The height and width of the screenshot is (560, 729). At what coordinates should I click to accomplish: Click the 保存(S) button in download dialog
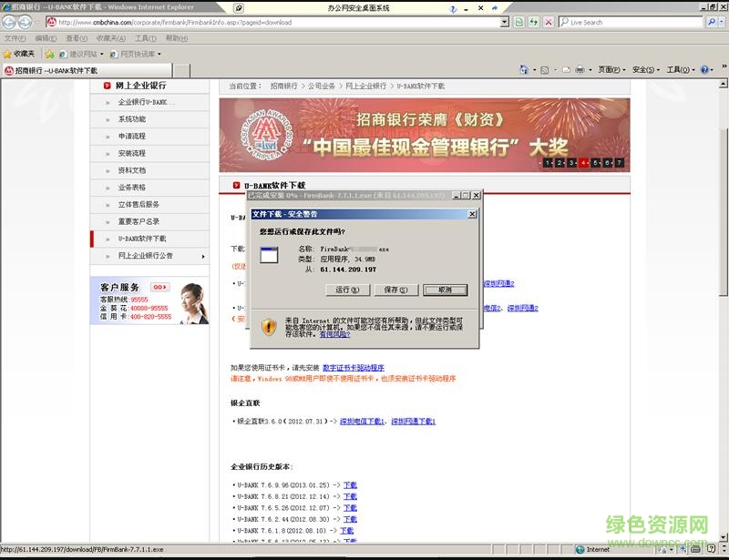point(396,290)
